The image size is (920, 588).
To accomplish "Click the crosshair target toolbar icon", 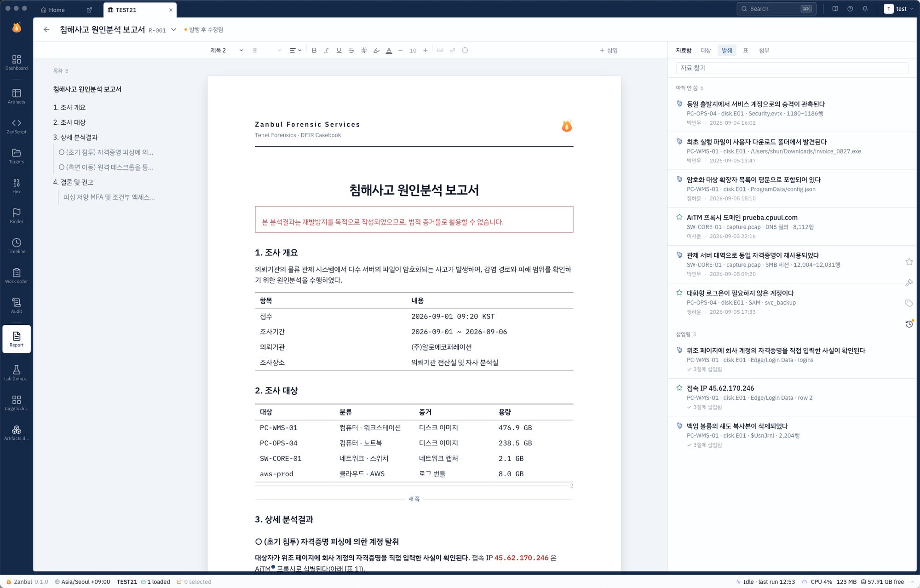I will tap(465, 50).
